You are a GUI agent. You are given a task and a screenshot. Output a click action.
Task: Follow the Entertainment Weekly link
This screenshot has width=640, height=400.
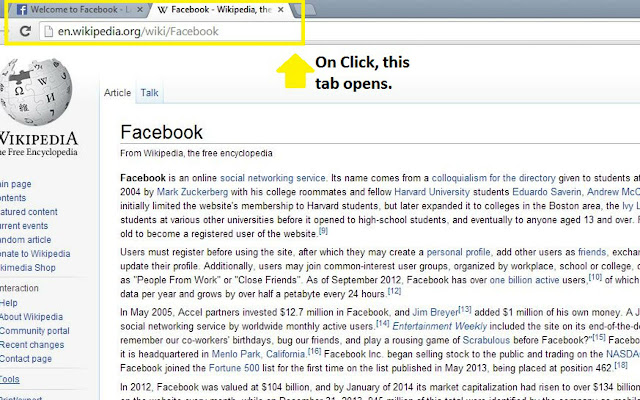pos(440,327)
